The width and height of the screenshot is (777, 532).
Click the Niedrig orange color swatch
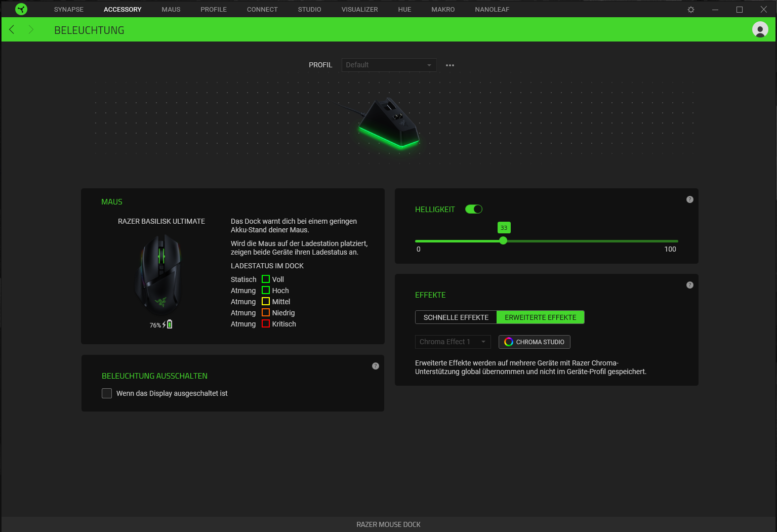(x=266, y=312)
